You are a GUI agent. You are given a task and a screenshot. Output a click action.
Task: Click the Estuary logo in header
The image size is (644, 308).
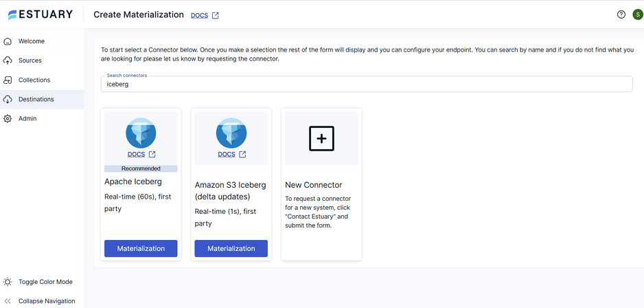point(39,14)
